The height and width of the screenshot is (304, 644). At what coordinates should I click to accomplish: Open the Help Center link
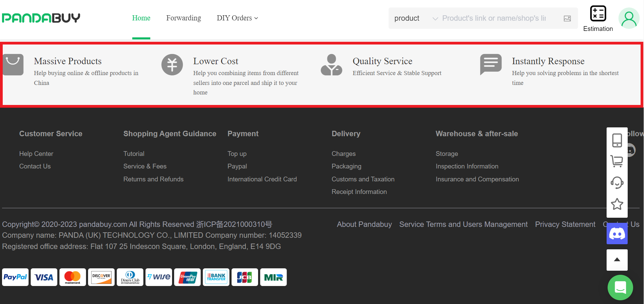tap(36, 154)
